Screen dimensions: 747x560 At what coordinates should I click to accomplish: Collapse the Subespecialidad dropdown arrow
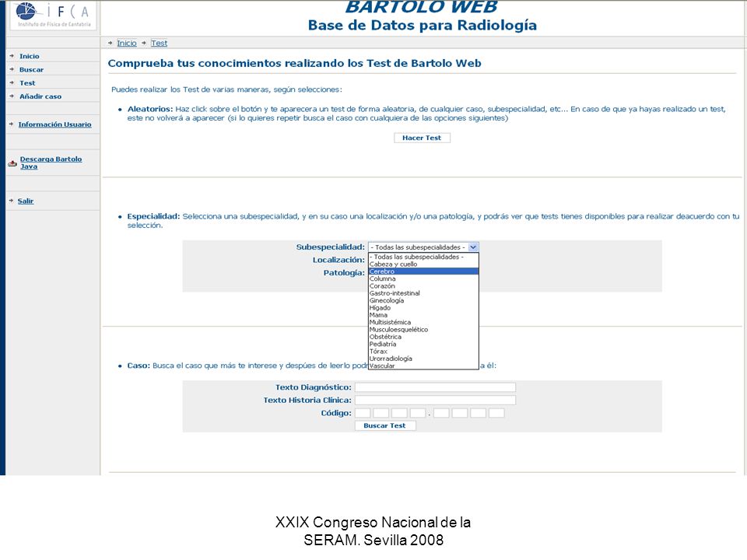click(x=473, y=247)
